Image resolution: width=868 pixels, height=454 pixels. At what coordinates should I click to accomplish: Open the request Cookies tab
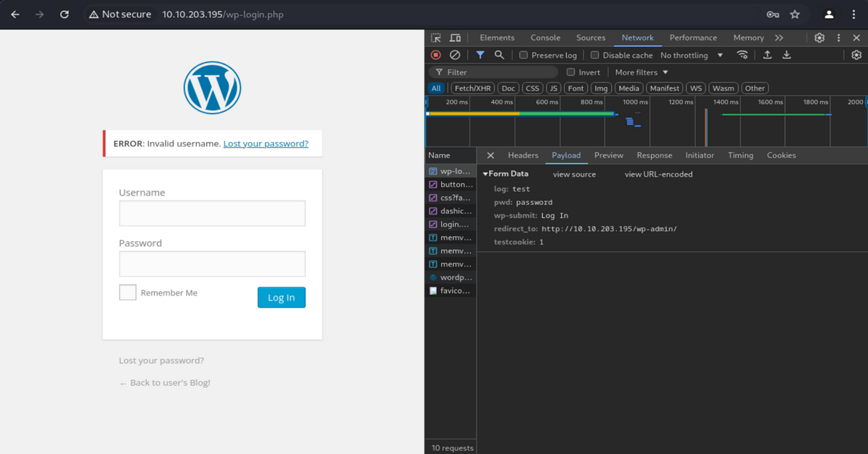click(x=781, y=156)
